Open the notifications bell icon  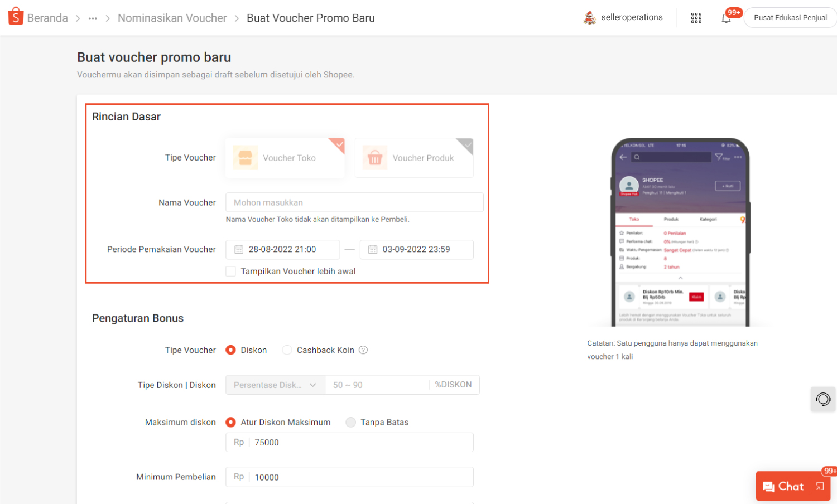(726, 18)
